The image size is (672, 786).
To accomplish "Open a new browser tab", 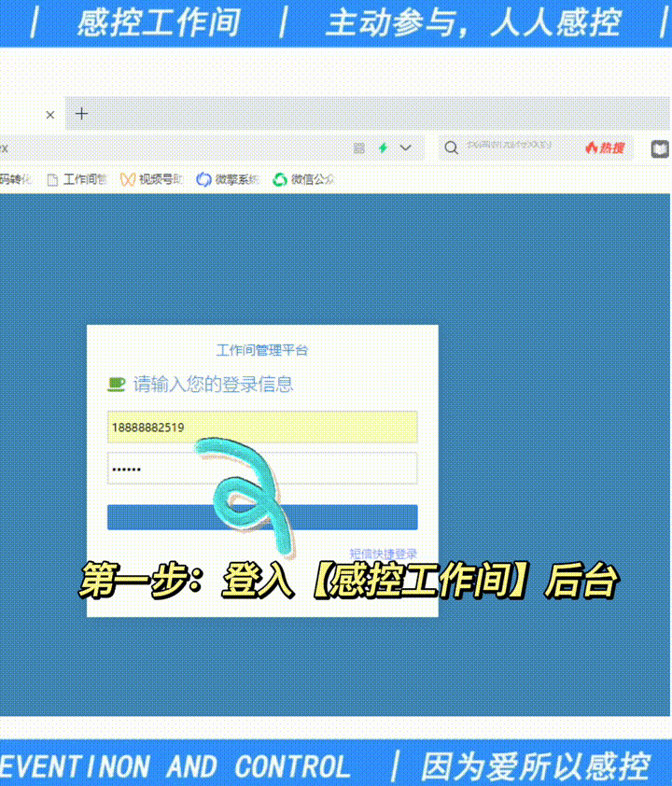I will click(x=82, y=114).
